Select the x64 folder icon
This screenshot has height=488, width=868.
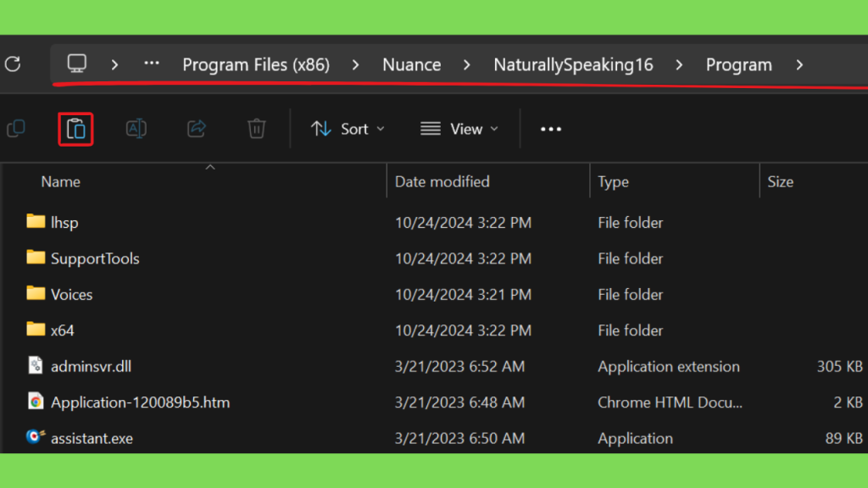[x=36, y=330]
